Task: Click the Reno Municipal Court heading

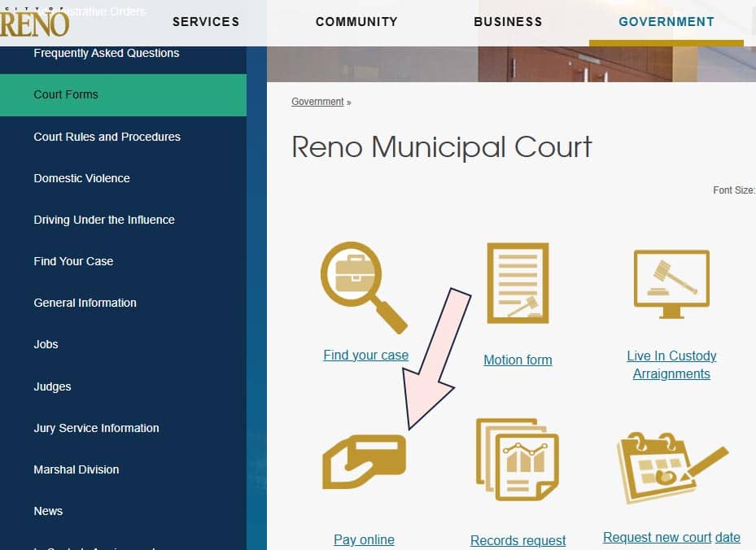Action: [442, 146]
